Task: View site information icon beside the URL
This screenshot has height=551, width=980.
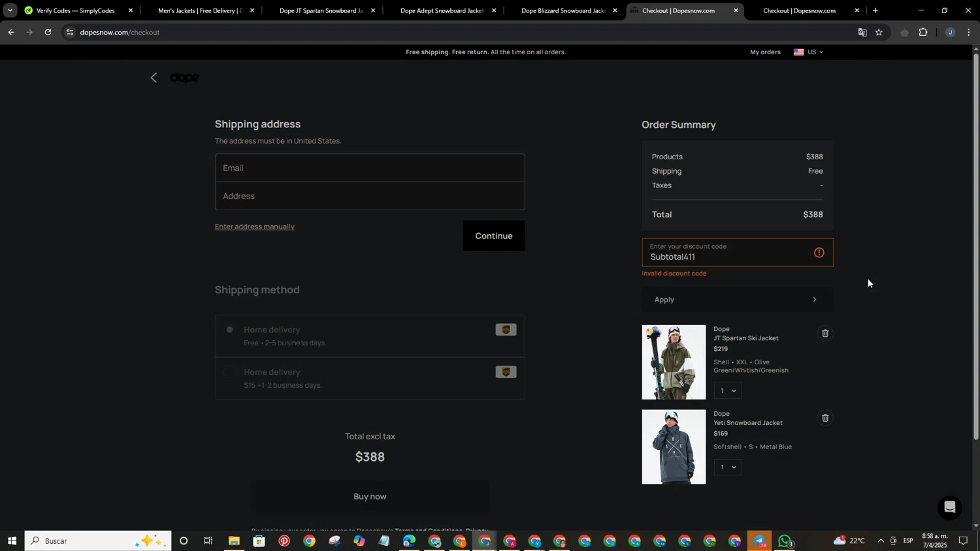Action: pos(70,32)
